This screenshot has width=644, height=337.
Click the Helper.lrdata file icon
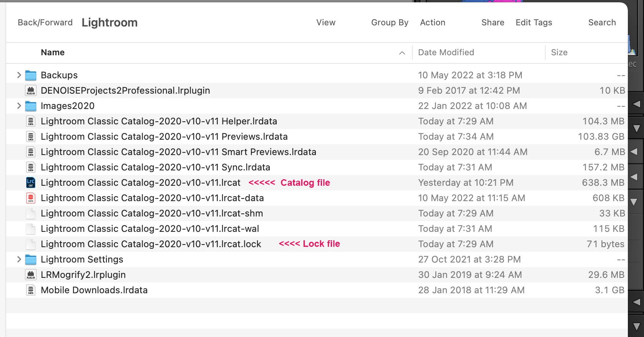click(x=31, y=121)
